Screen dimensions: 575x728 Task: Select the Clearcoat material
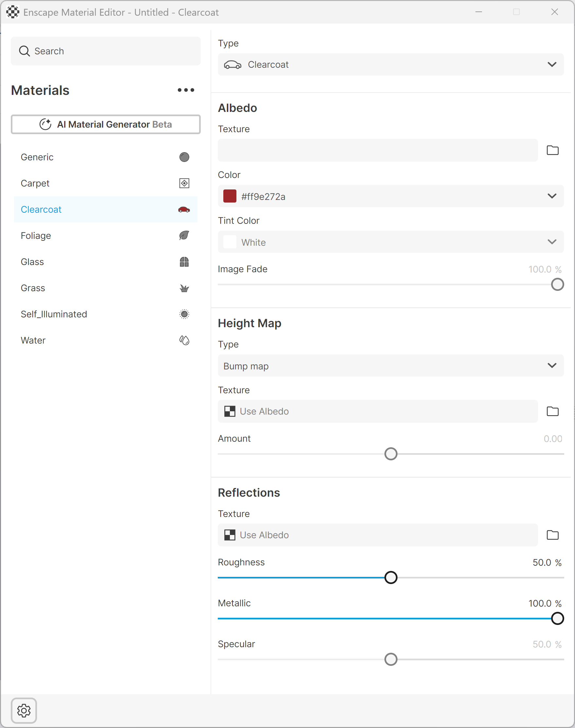click(105, 210)
